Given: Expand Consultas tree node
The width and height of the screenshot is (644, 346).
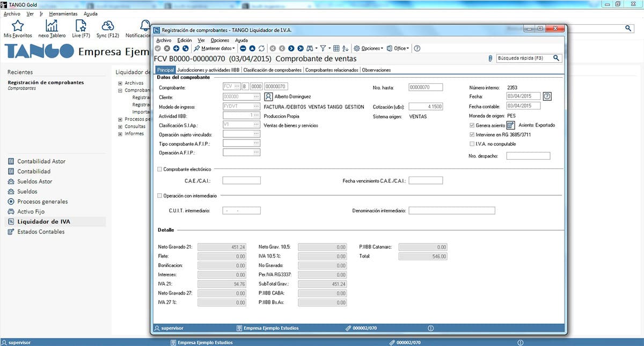Looking at the screenshot, I should (x=120, y=127).
